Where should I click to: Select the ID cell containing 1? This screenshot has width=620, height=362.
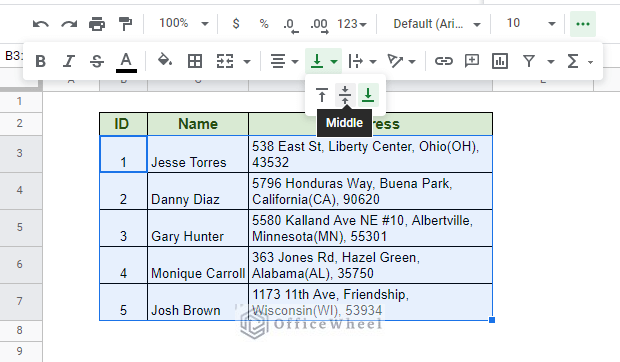click(x=123, y=155)
